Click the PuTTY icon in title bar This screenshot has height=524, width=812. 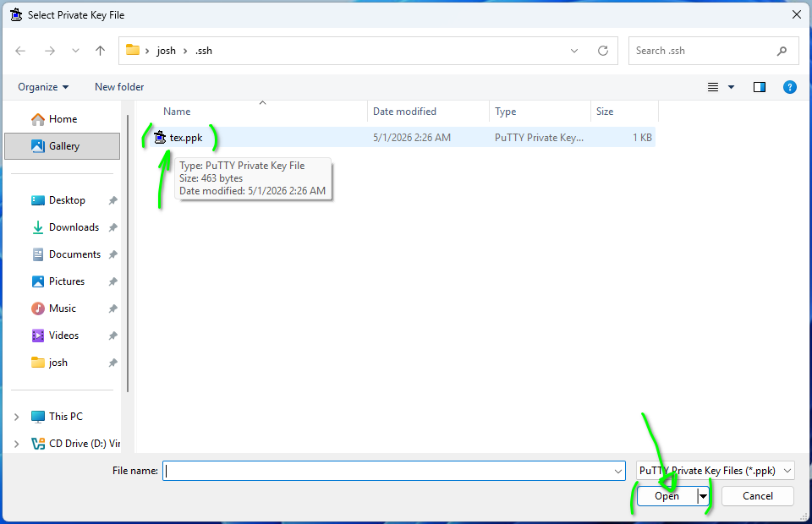(16, 14)
